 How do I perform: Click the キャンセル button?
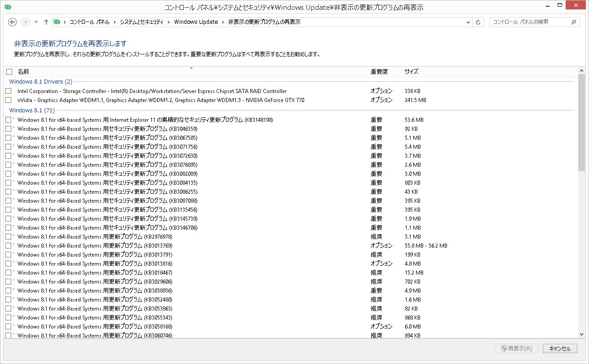coord(560,349)
